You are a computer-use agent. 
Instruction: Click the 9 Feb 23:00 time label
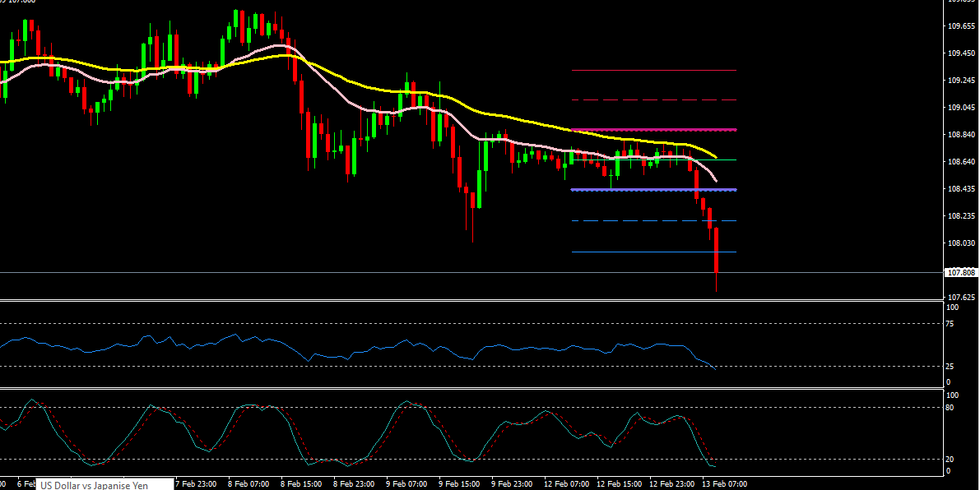coord(512,483)
